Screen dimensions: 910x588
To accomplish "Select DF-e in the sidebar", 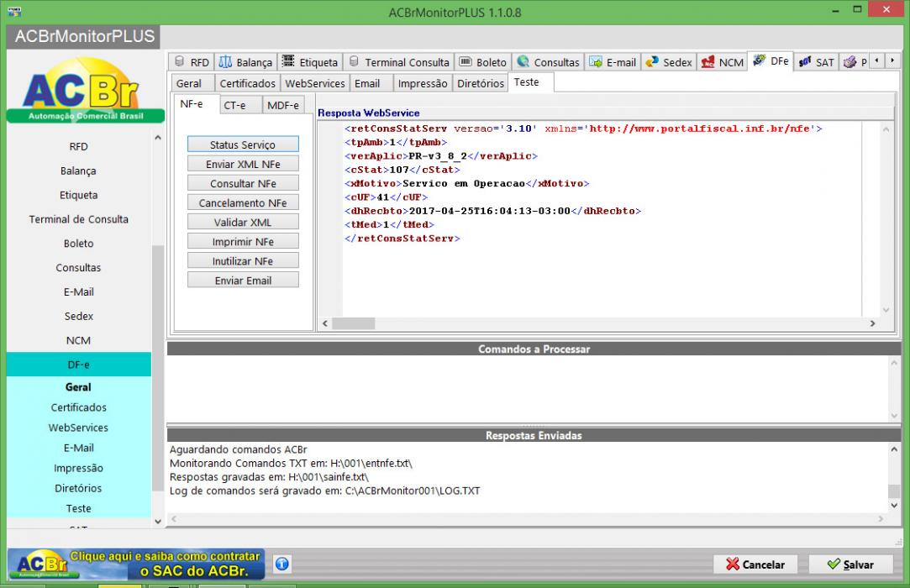I will pyautogui.click(x=79, y=365).
